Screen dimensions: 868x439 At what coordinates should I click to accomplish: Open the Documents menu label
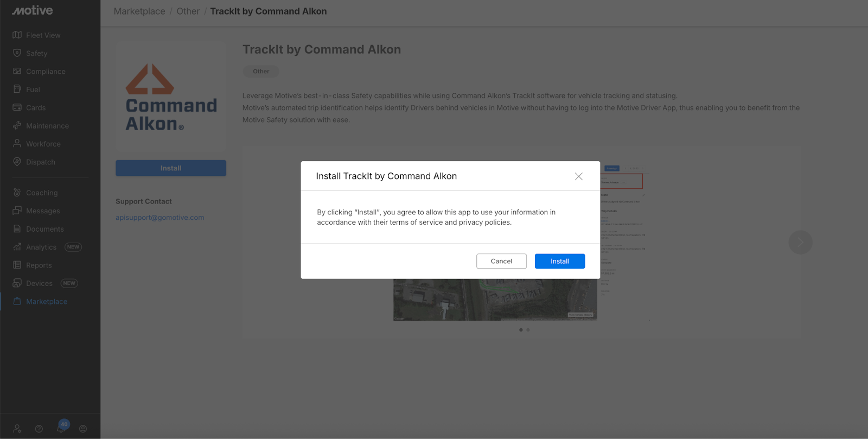pyautogui.click(x=45, y=230)
